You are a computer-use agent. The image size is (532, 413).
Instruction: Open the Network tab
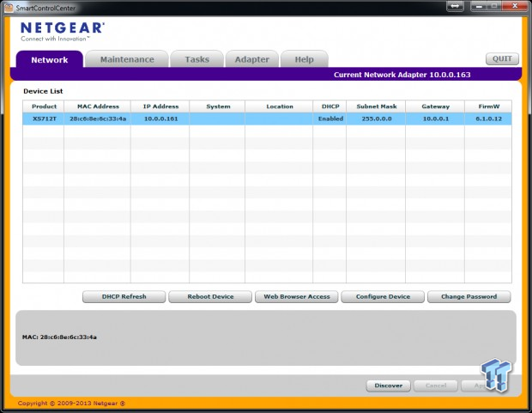coord(50,59)
